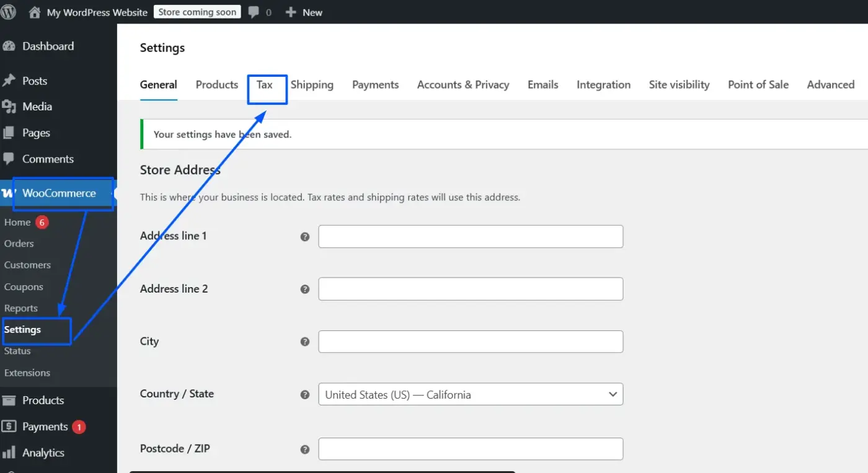Click the Dashboard gauge icon
This screenshot has width=868, height=473.
(9, 46)
